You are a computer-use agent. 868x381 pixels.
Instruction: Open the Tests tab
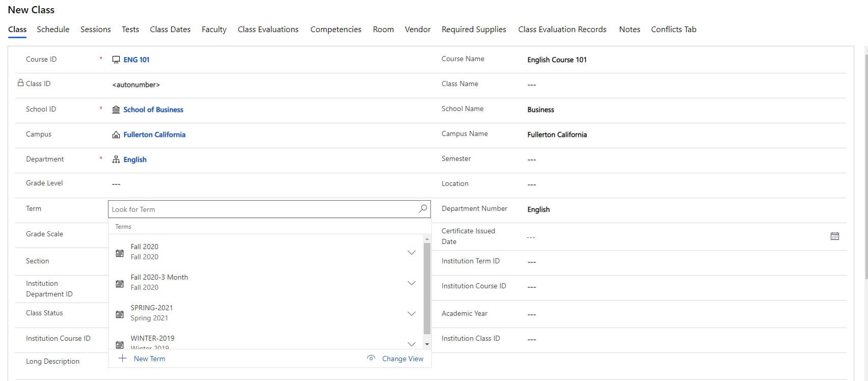(130, 29)
